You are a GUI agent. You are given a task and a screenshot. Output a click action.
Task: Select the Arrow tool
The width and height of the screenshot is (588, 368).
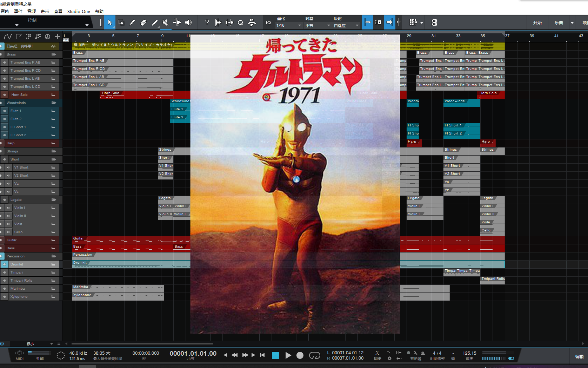(110, 22)
